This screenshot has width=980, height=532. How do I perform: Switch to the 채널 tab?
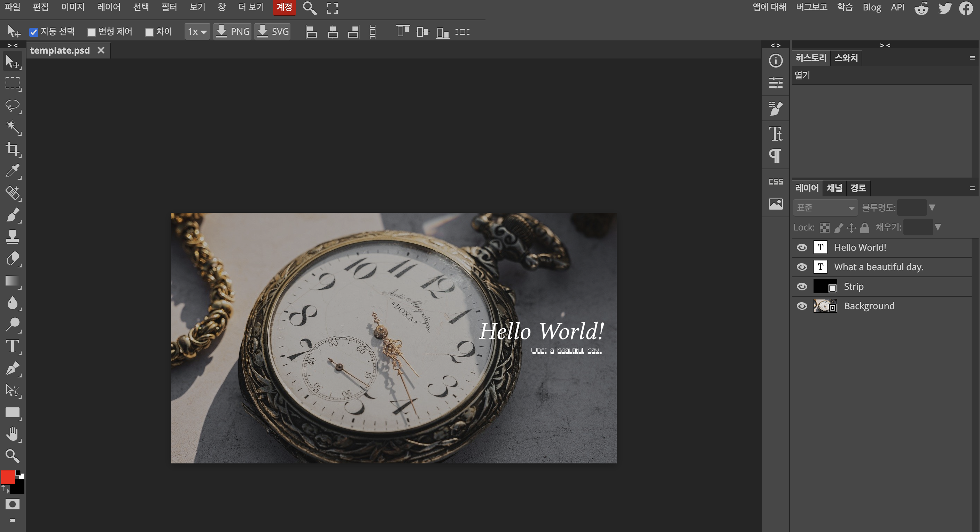tap(834, 188)
